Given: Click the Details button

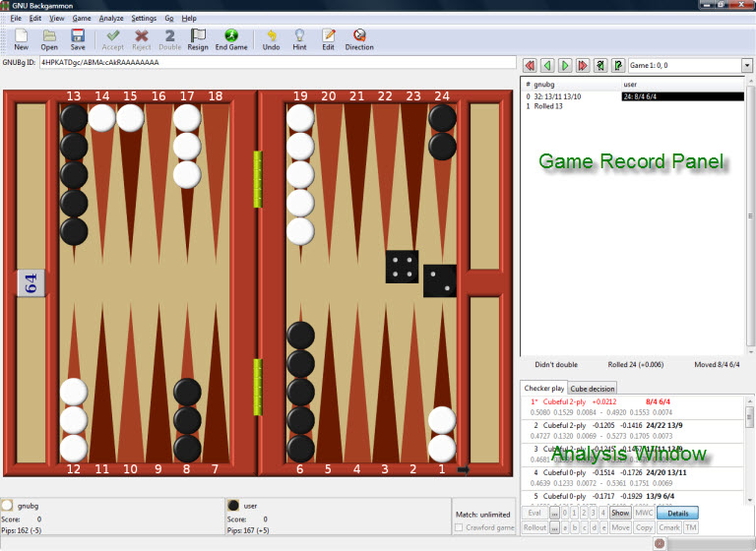Looking at the screenshot, I should (678, 513).
